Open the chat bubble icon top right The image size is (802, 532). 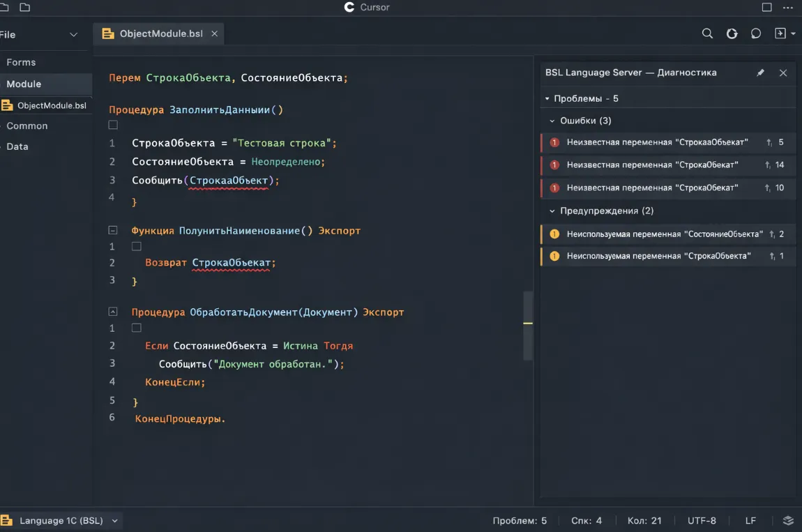(x=756, y=33)
